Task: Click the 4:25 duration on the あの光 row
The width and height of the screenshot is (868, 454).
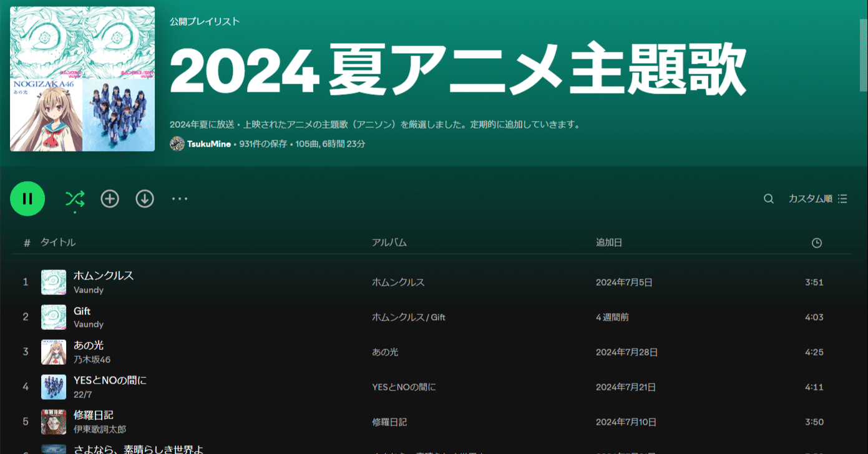Action: [x=814, y=352]
